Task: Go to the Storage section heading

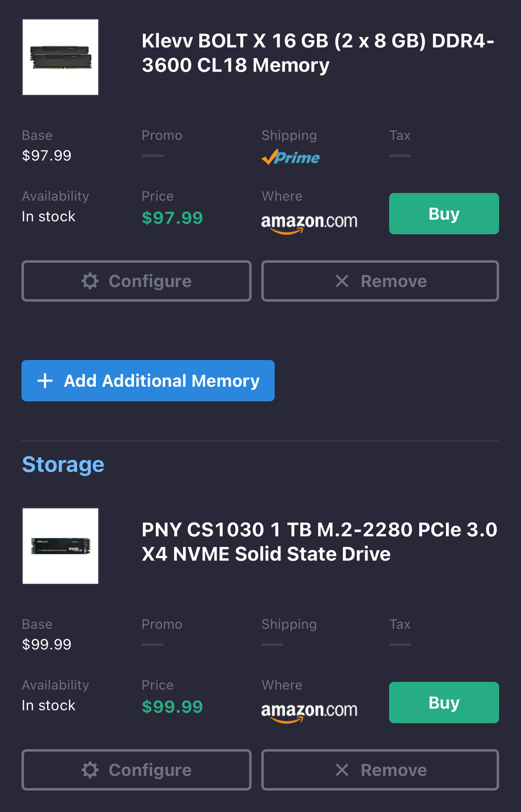Action: tap(63, 465)
